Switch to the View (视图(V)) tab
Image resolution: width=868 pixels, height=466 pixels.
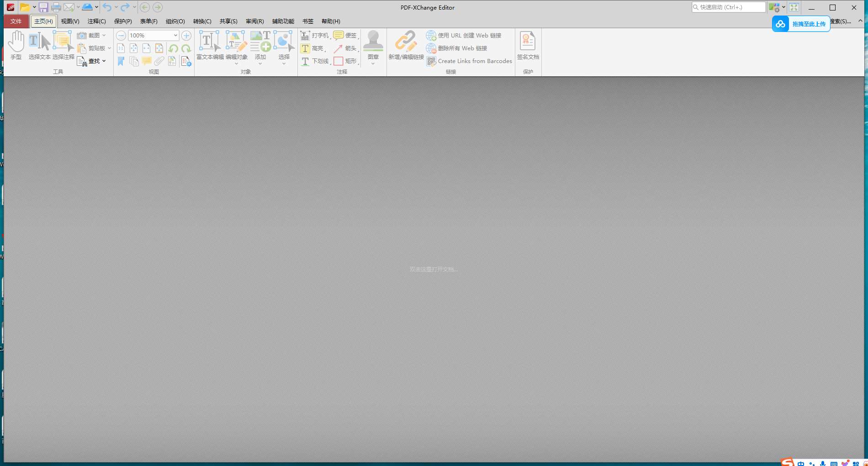[70, 21]
